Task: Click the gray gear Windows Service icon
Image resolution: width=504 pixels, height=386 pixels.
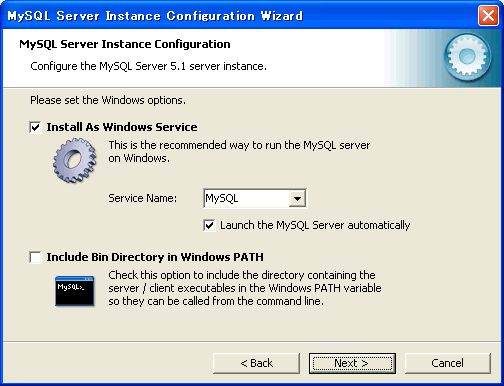Action: pos(75,161)
